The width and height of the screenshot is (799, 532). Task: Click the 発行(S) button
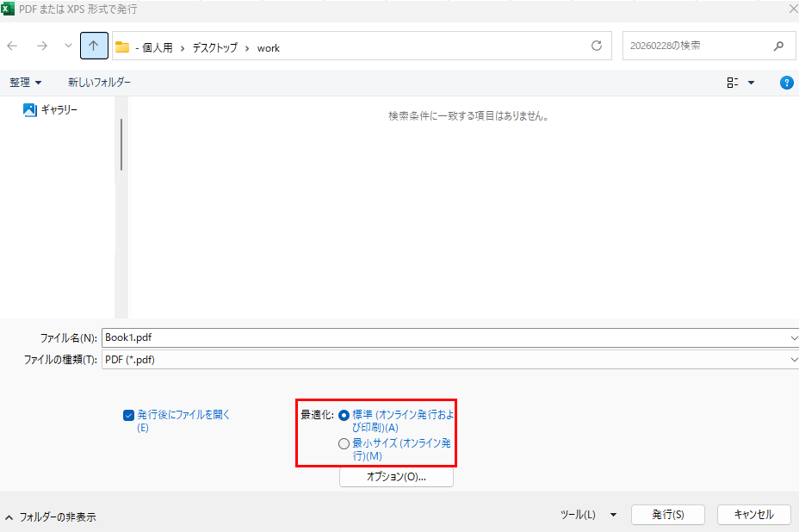(x=667, y=515)
